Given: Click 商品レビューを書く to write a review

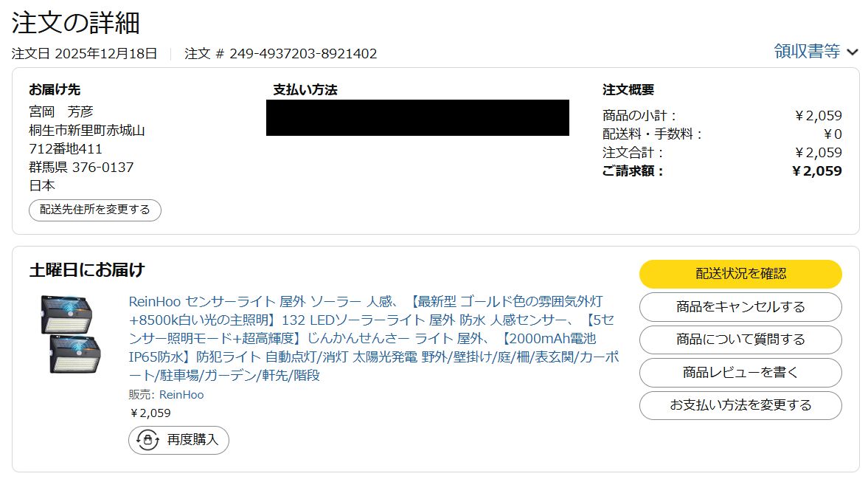Looking at the screenshot, I should coord(740,373).
